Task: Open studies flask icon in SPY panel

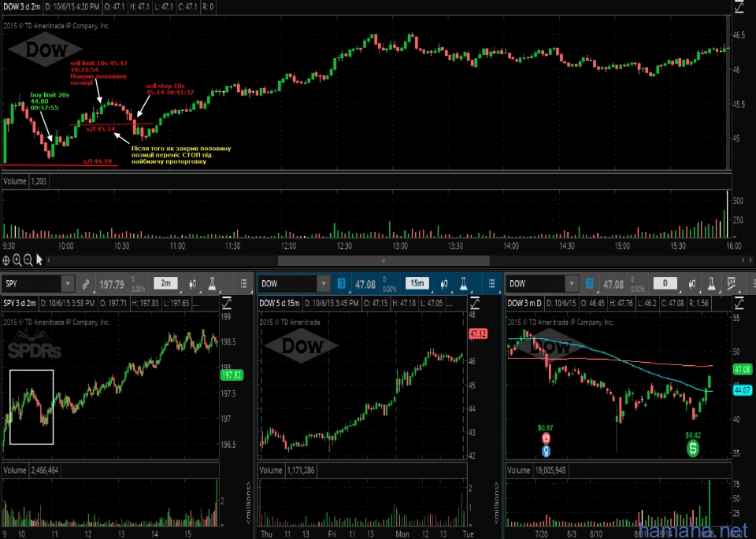Action: coord(212,283)
